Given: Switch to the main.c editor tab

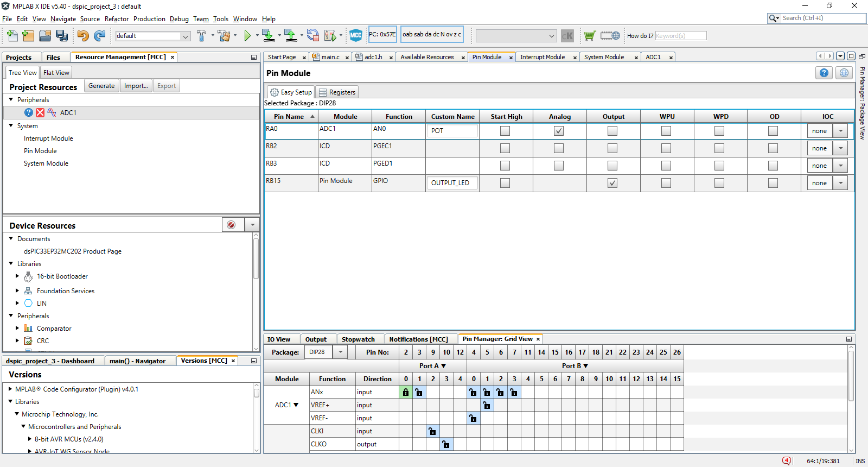Looking at the screenshot, I should [x=330, y=57].
